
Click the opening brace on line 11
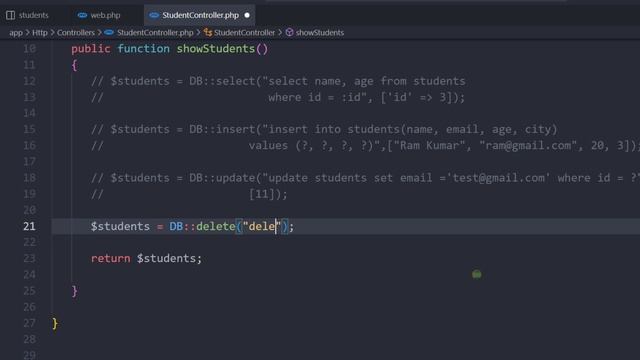tap(74, 65)
